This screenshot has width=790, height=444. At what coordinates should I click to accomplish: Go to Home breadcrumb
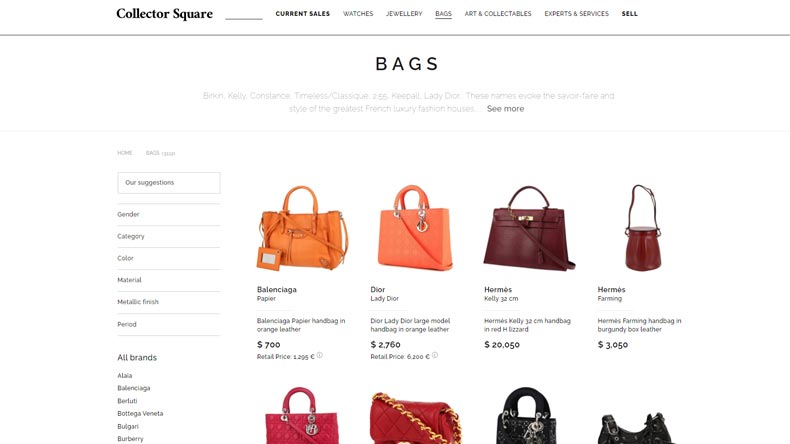(x=125, y=153)
